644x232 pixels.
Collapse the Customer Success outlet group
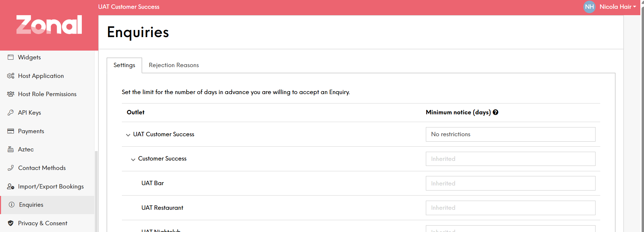133,159
